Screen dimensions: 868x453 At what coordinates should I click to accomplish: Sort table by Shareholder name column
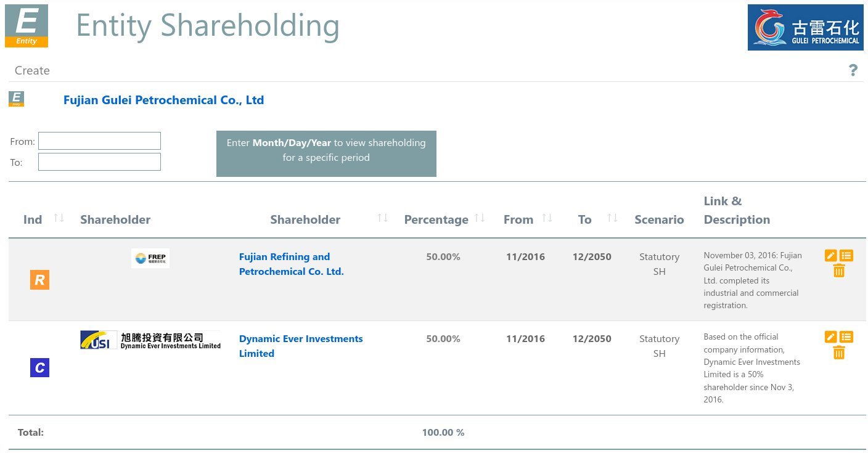(x=382, y=218)
